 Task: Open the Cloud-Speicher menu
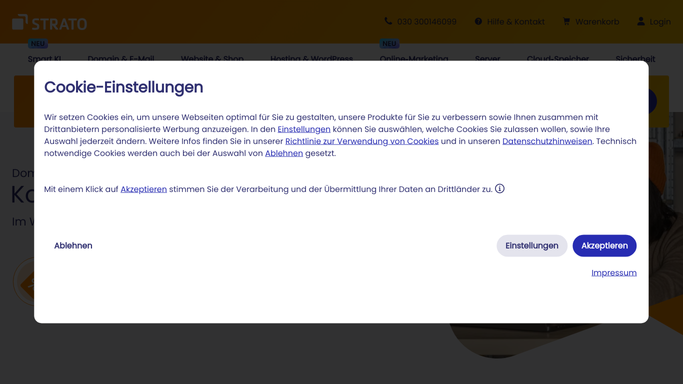click(x=558, y=58)
